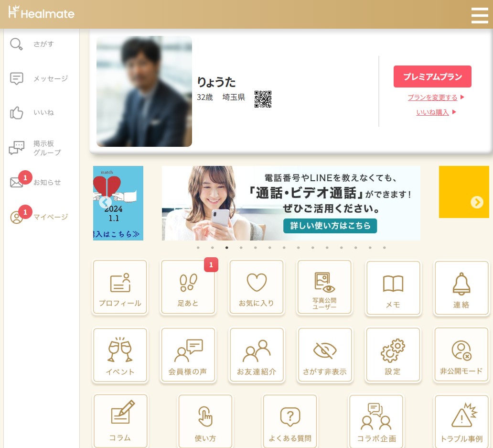Advance banner carousel with right arrow
493x448 pixels.
(477, 202)
